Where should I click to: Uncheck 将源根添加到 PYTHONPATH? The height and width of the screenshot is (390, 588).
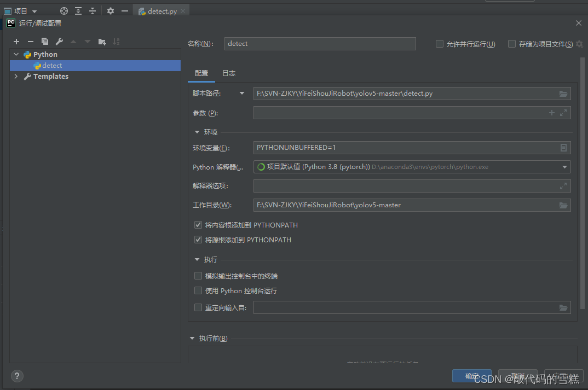click(x=198, y=240)
